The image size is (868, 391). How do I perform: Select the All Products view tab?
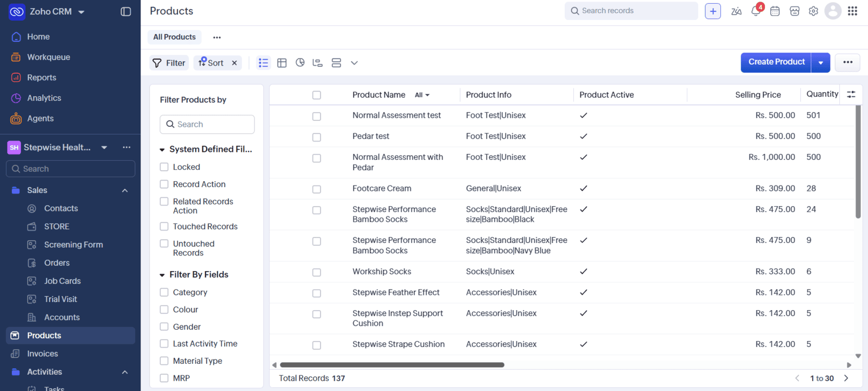[x=174, y=37]
